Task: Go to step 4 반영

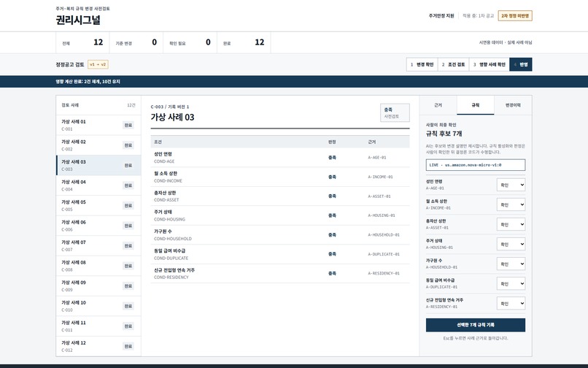Action: [520, 64]
